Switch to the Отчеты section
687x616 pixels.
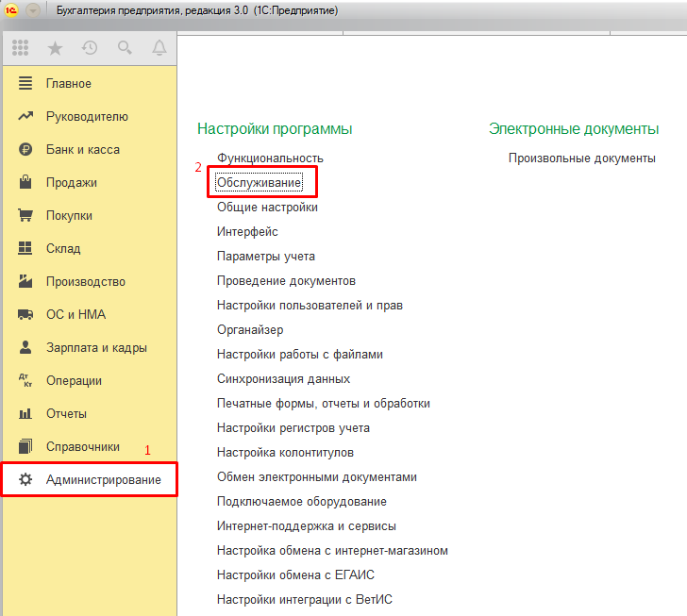click(x=66, y=413)
